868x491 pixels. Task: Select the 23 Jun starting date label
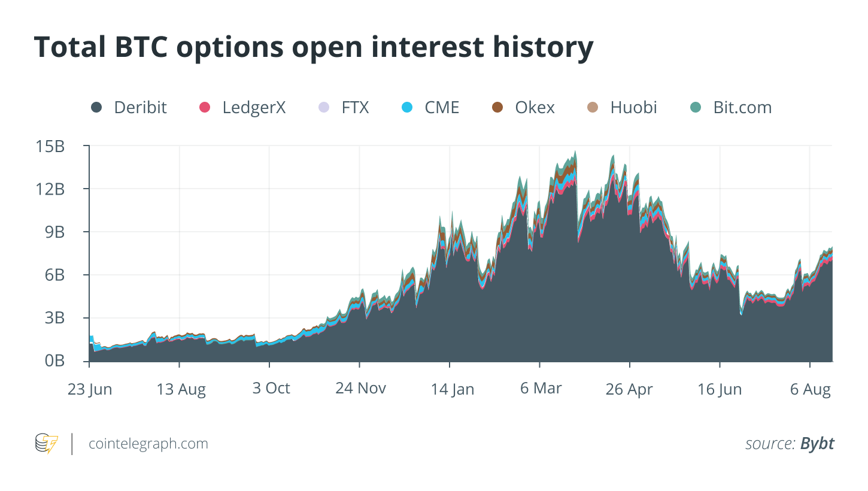pos(90,389)
